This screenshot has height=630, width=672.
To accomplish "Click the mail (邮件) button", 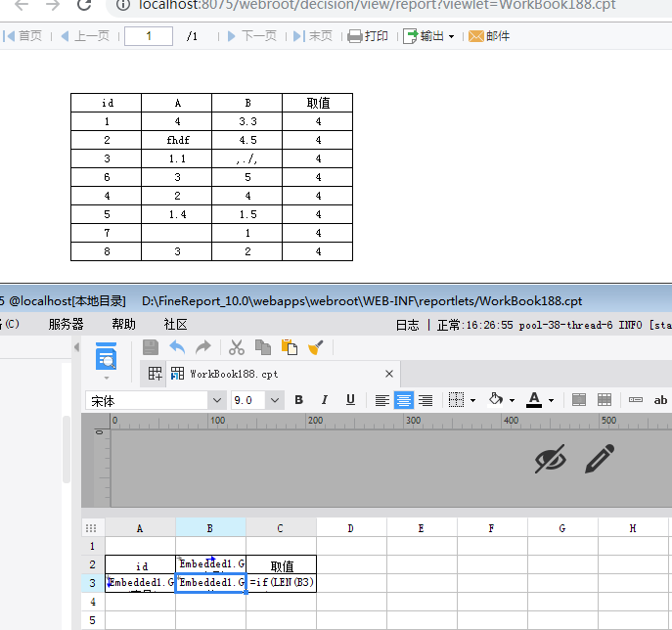I will click(x=489, y=36).
